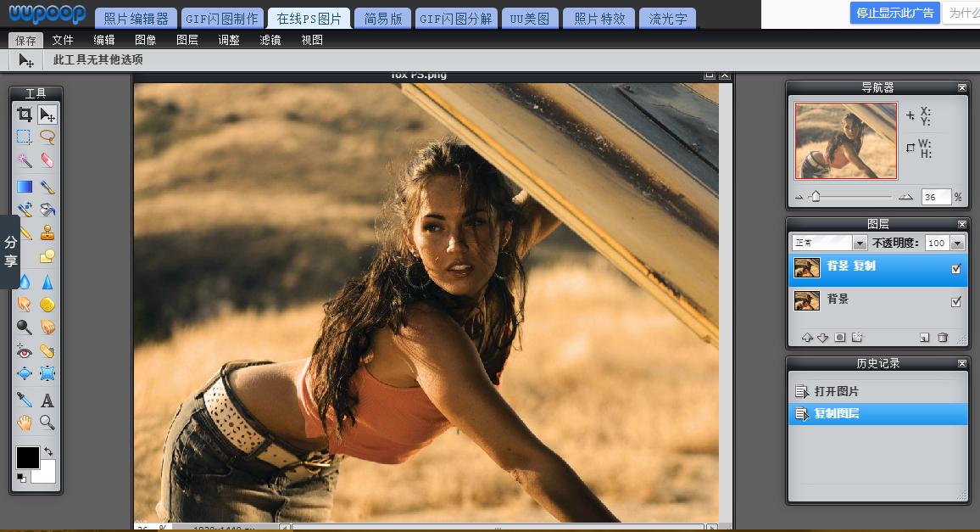
Task: Open the 图像 menu
Action: [145, 40]
